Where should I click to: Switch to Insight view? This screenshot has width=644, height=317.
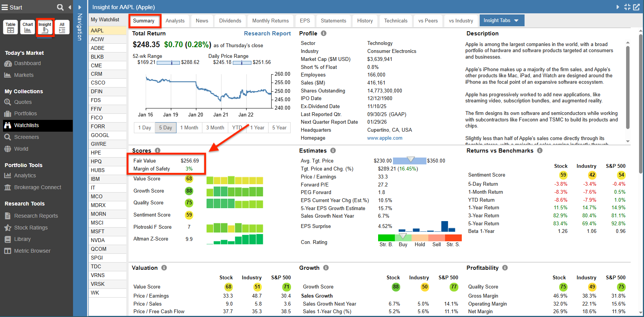pyautogui.click(x=45, y=27)
